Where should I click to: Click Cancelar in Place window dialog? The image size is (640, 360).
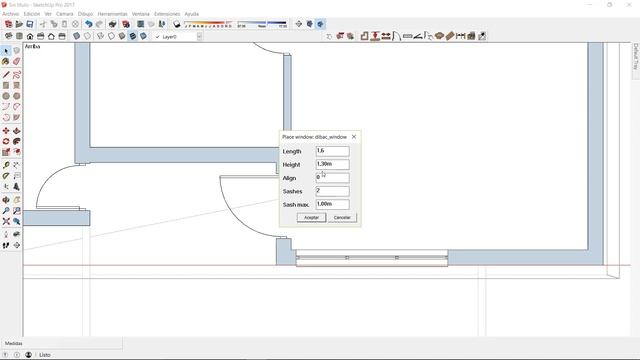point(342,218)
